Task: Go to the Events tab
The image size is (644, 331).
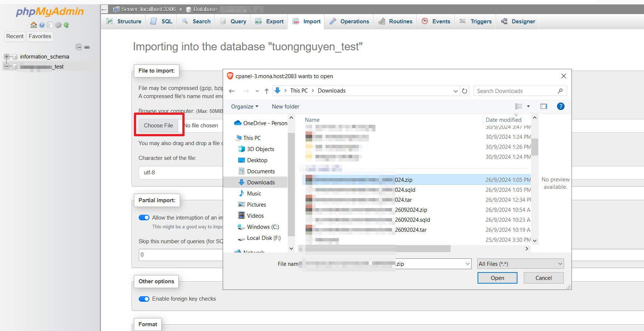Action: [436, 21]
